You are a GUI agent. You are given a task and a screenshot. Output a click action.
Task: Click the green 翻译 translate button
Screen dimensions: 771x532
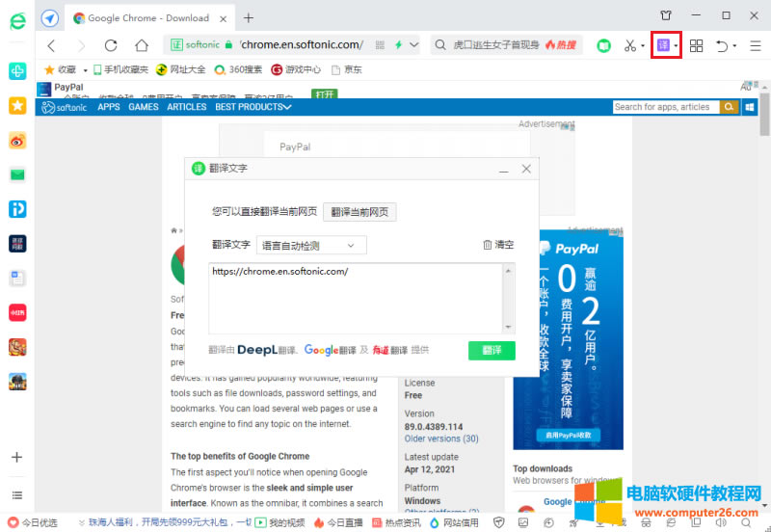click(492, 351)
